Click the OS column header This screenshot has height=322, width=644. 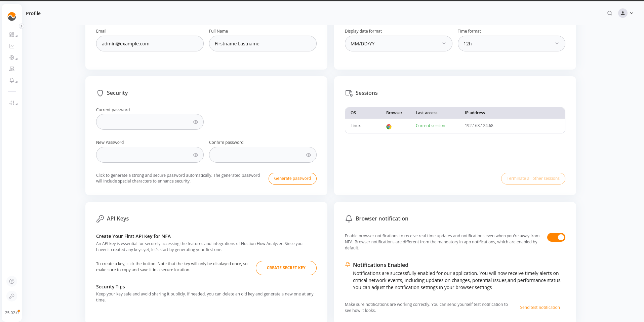(x=353, y=113)
